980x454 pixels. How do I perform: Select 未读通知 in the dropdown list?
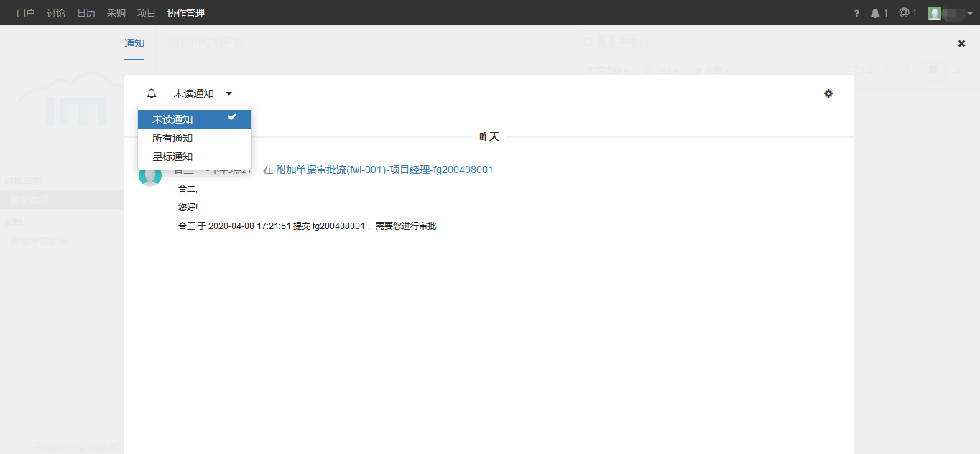point(195,119)
